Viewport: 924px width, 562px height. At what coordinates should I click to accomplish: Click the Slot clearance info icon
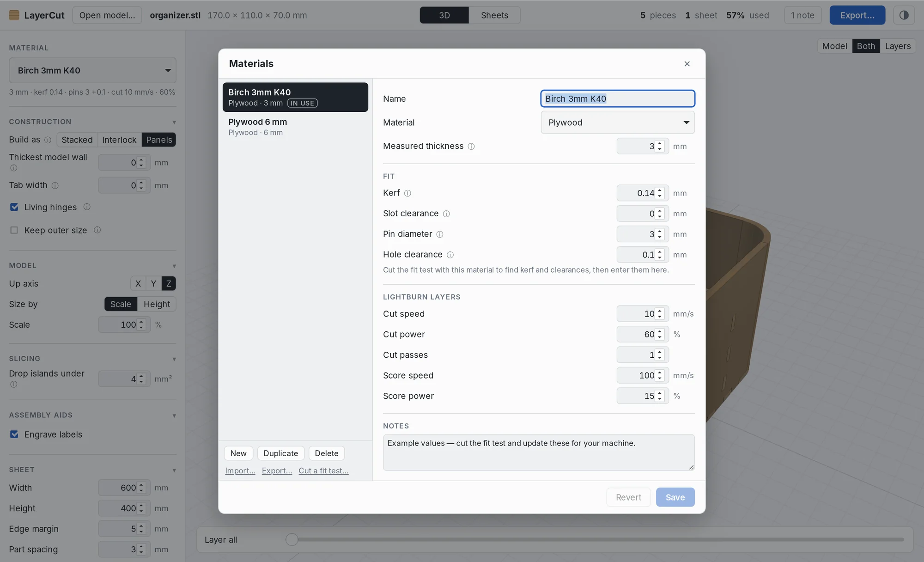[446, 214]
